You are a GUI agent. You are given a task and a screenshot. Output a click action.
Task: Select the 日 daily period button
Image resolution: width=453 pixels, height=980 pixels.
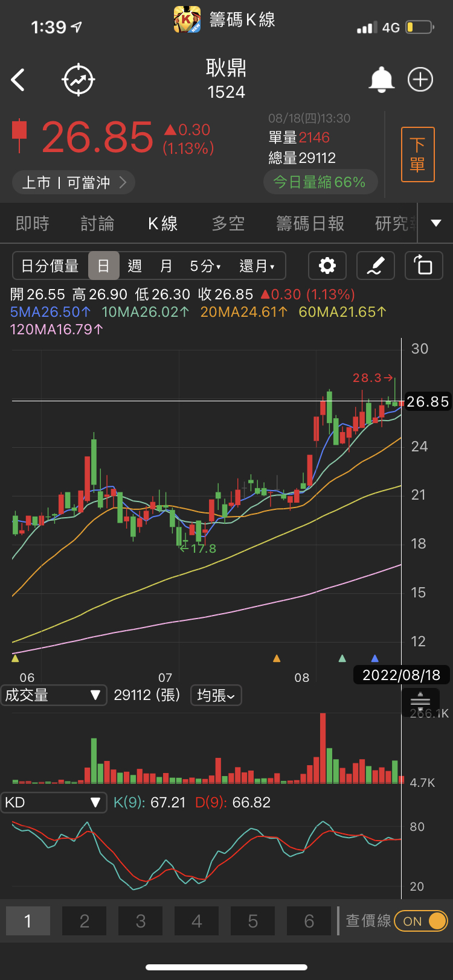tap(103, 266)
